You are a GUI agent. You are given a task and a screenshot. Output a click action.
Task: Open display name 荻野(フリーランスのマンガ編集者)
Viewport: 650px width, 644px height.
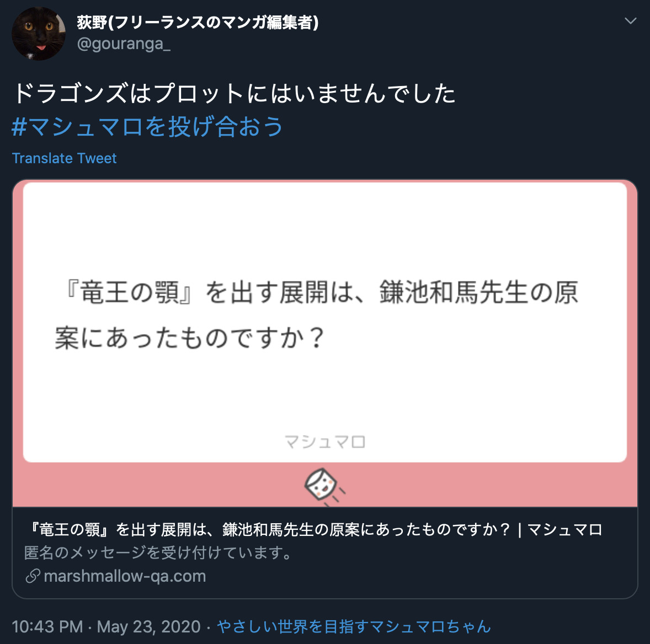[x=198, y=22]
